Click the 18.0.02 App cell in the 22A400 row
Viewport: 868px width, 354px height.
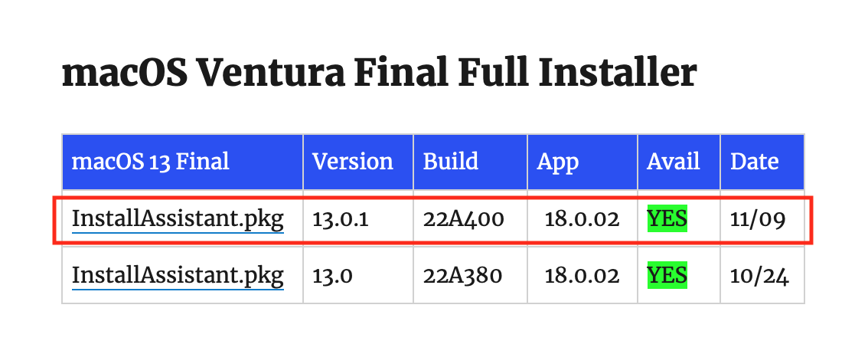pos(582,220)
